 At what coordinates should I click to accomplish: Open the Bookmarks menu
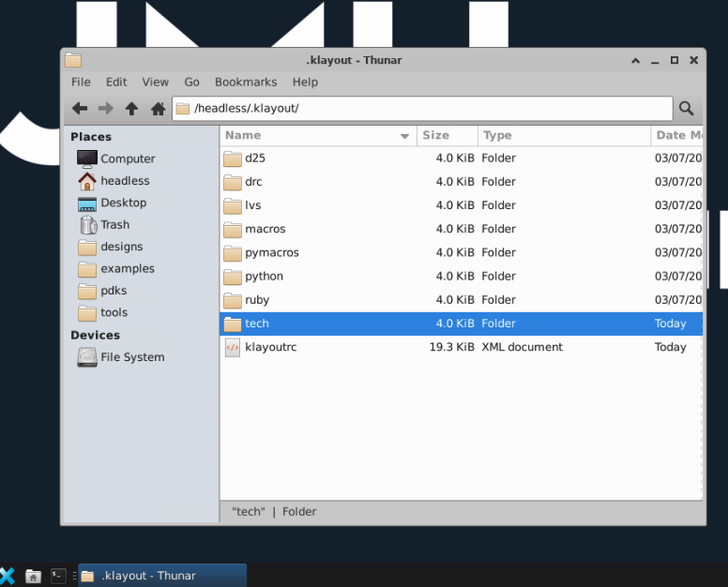coord(246,83)
